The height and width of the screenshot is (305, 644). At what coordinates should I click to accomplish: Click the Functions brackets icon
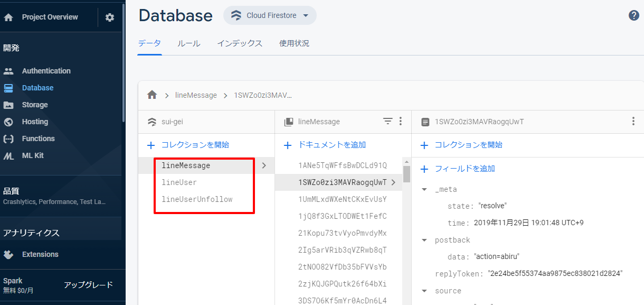8,138
